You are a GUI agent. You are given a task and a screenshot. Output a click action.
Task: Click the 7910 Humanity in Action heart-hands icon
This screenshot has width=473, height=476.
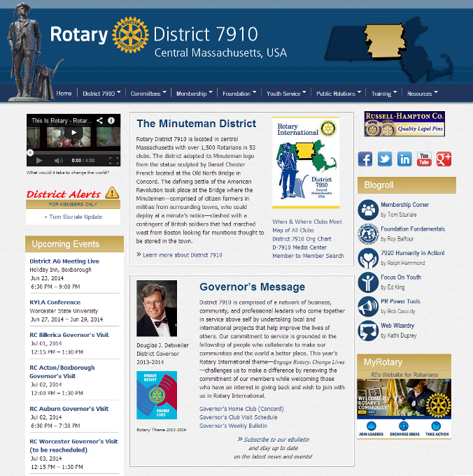click(368, 258)
